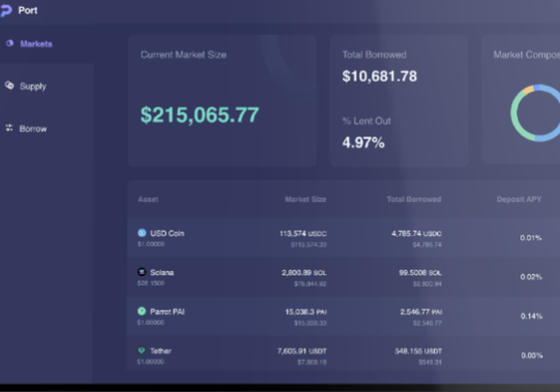Screen dimensions: 560x392
Task: Click the Borrow dots icon in sidebar
Action: pyautogui.click(x=10, y=128)
